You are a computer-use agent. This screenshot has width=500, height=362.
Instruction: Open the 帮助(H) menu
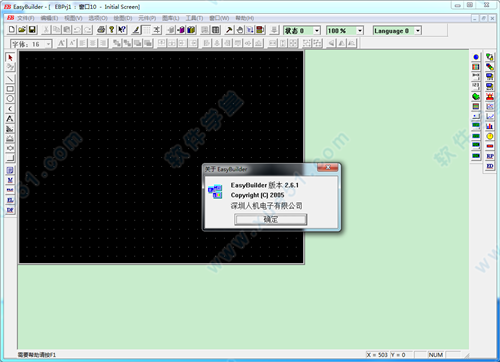tap(245, 18)
